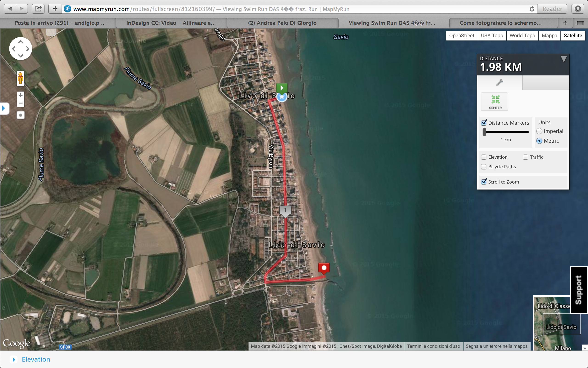
Task: Enable Bicycle Paths checkbox
Action: tap(484, 167)
